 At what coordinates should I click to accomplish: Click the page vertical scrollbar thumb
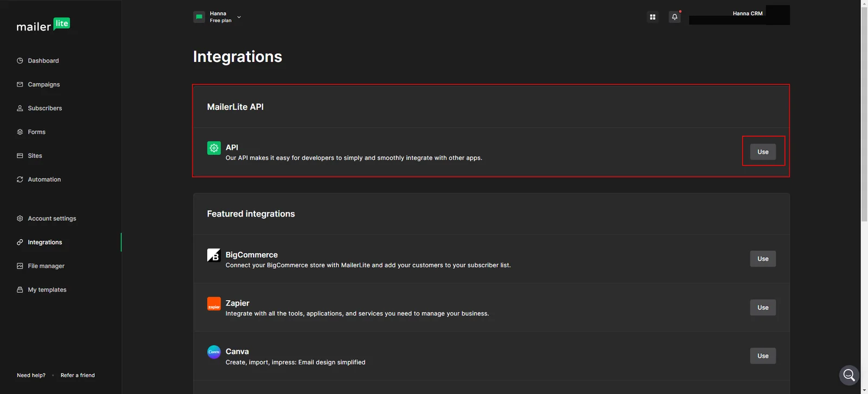click(864, 114)
